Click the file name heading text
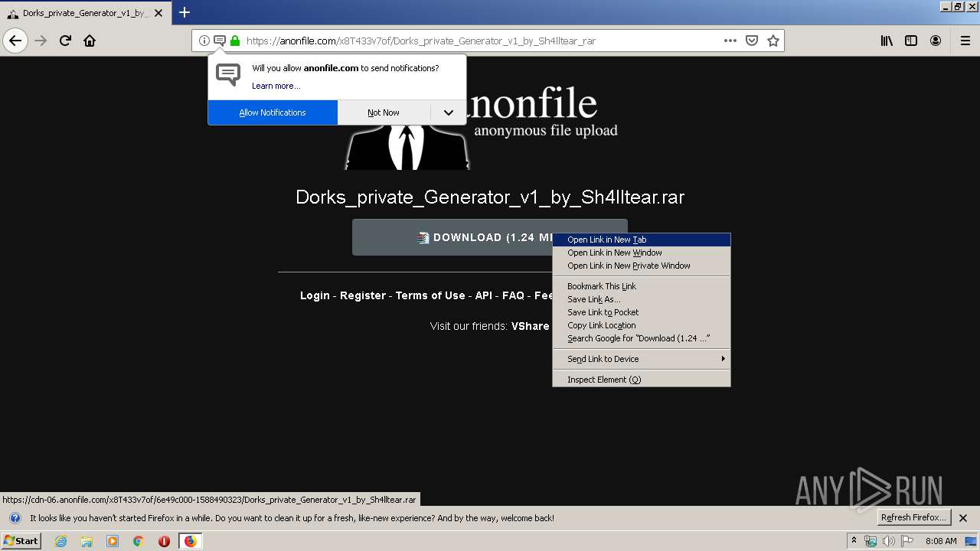 click(x=490, y=197)
